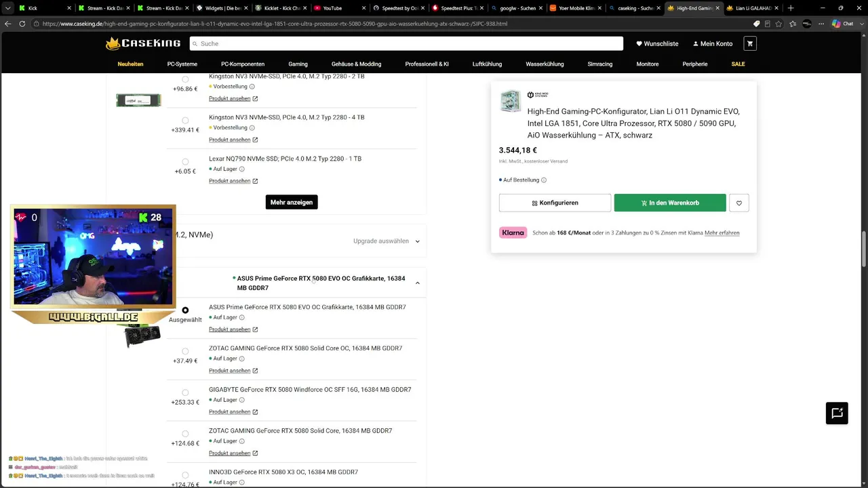Viewport: 868px width, 488px height.
Task: Open the shopping cart icon in the header
Action: point(749,43)
